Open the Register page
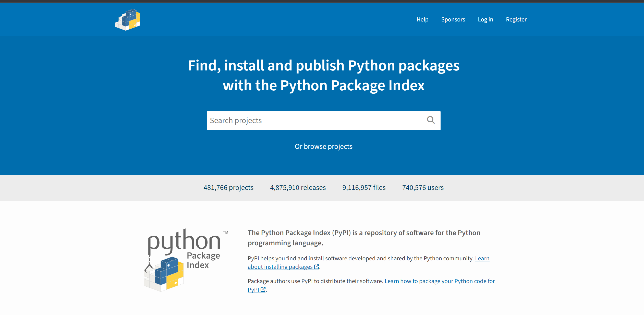This screenshot has width=644, height=315. click(x=516, y=19)
